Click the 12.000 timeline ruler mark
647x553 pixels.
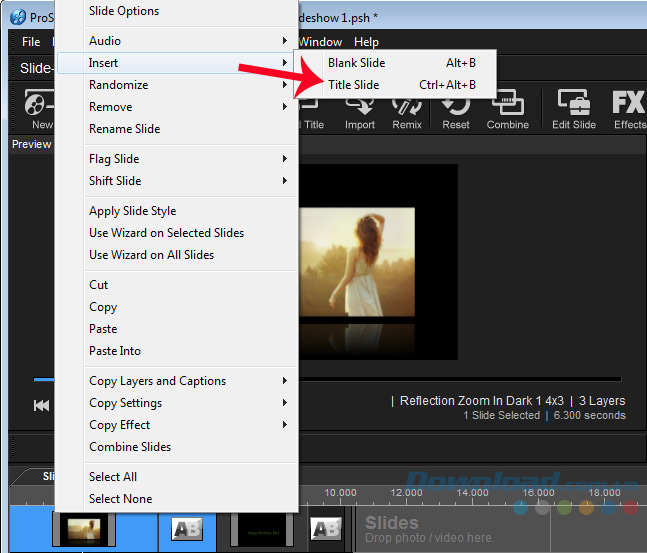pos(406,493)
